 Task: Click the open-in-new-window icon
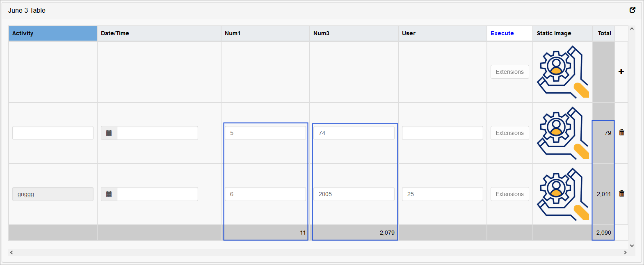633,10
